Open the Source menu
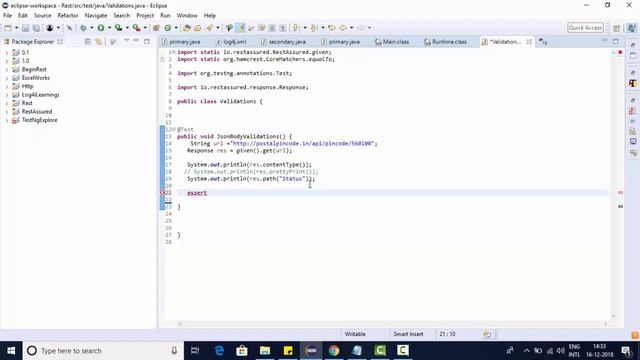Viewport: 640px width, 360px height. 42,16
